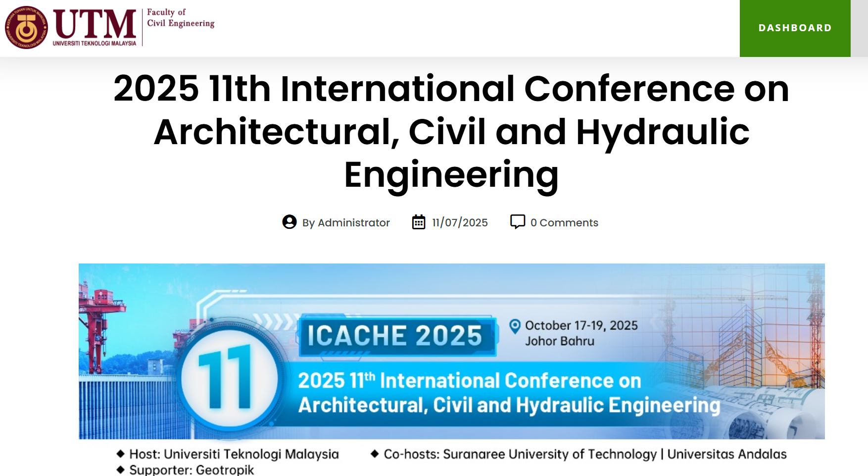Image resolution: width=868 pixels, height=476 pixels.
Task: Click the UTM crest logo
Action: coord(26,28)
